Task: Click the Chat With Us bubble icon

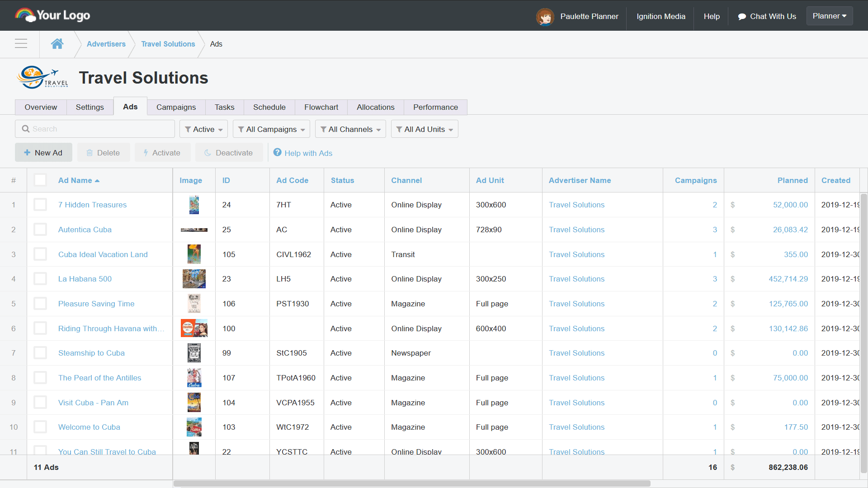Action: point(742,17)
